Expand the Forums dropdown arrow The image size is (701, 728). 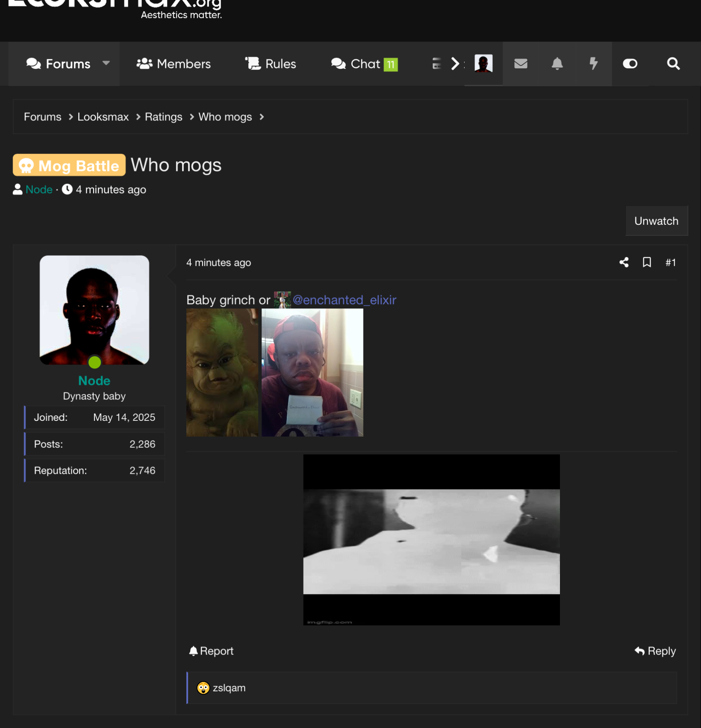(106, 63)
